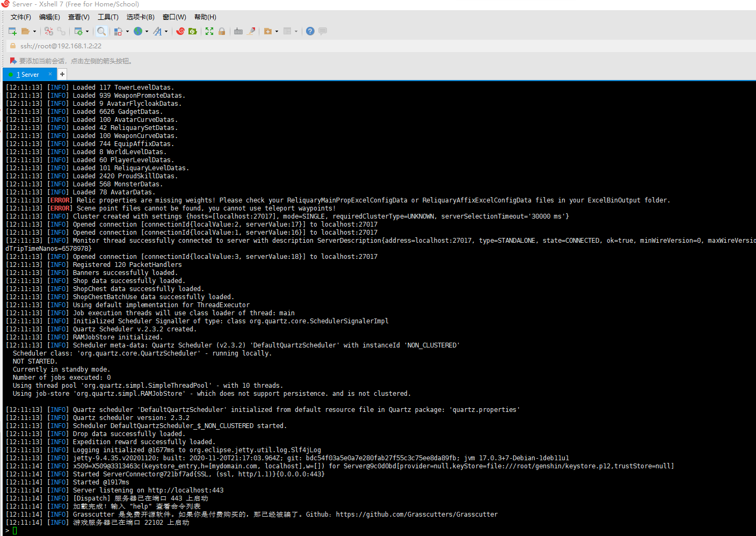Launch Xftp file transfer icon
The image size is (756, 536).
(193, 31)
